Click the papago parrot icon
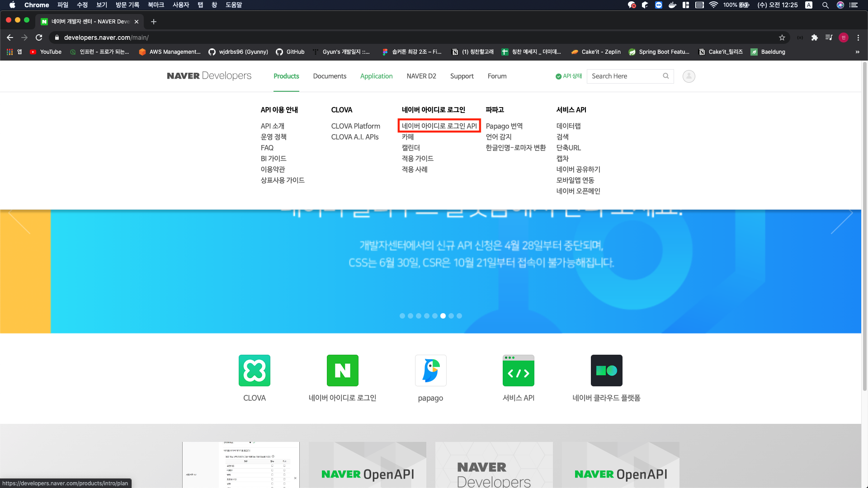 coord(431,371)
